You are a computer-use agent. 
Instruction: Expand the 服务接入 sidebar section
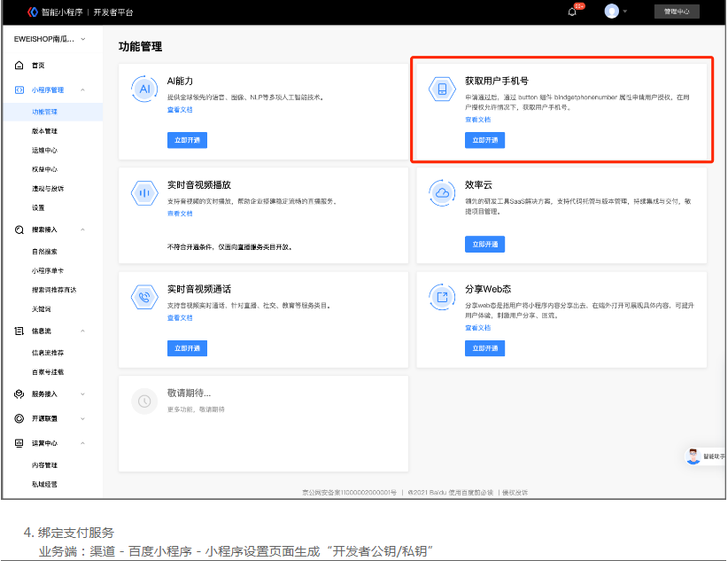(x=83, y=393)
